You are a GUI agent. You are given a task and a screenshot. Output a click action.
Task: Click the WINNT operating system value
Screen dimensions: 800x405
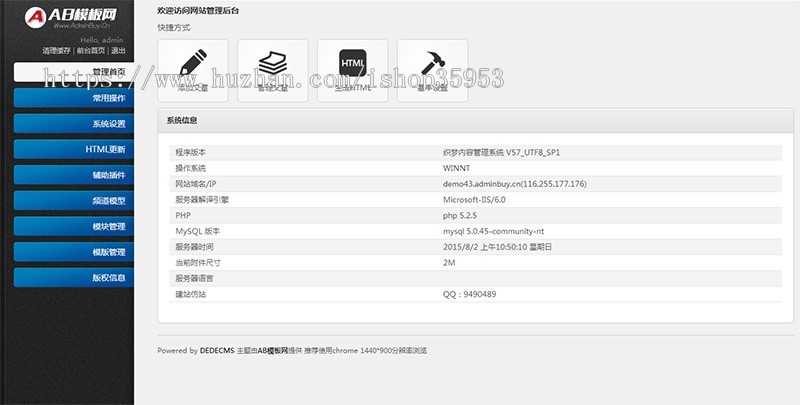[x=457, y=168]
